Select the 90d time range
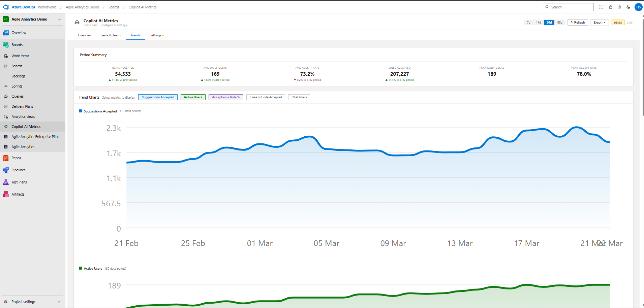Viewport: 644px width, 308px height. 560,22
